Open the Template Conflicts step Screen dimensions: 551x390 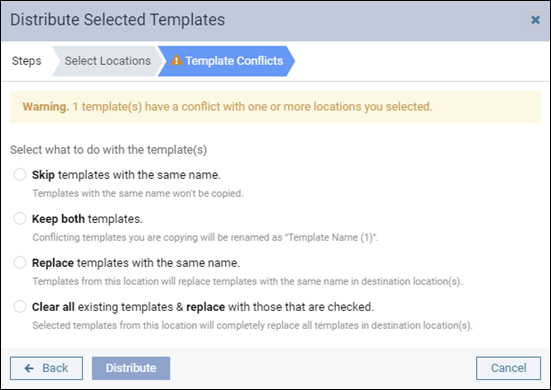point(226,61)
